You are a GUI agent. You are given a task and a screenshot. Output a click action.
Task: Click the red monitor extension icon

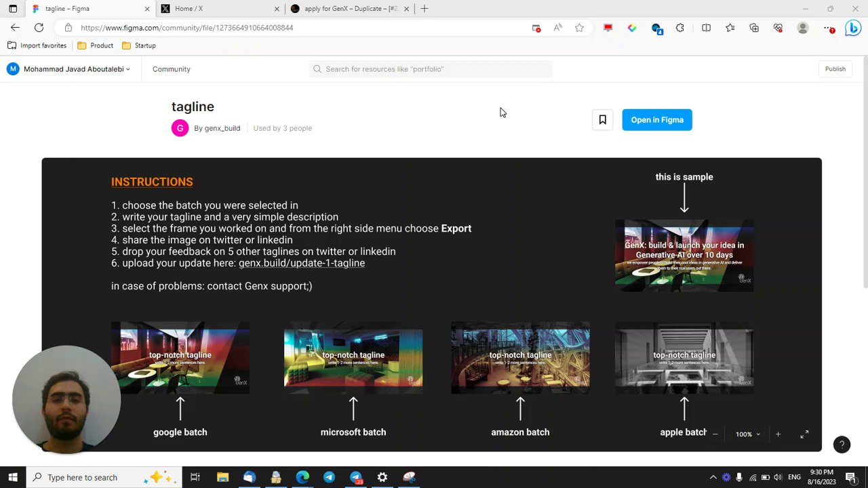click(x=608, y=28)
